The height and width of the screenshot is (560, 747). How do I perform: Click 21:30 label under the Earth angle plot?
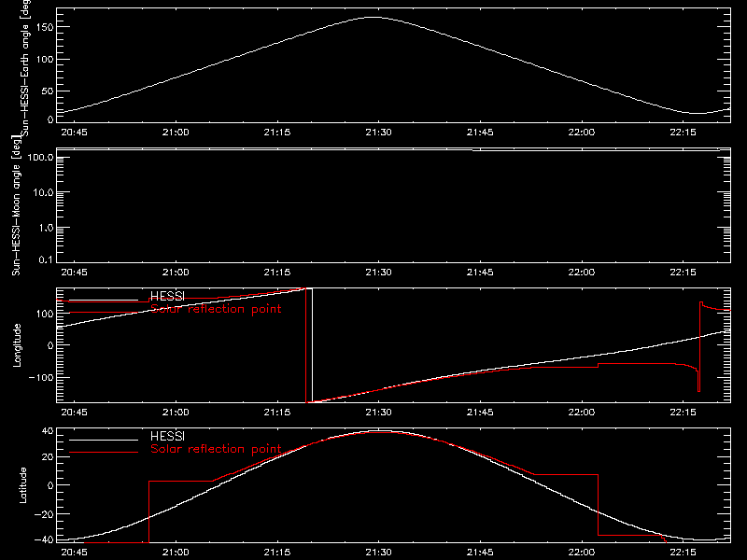379,133
